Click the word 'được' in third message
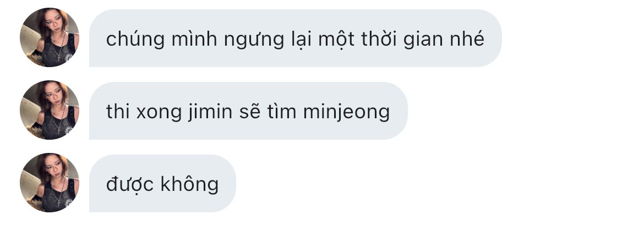The width and height of the screenshot is (644, 225). 130,185
